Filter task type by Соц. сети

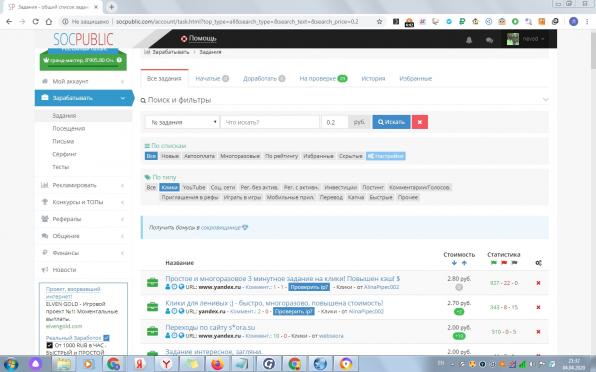pyautogui.click(x=223, y=187)
